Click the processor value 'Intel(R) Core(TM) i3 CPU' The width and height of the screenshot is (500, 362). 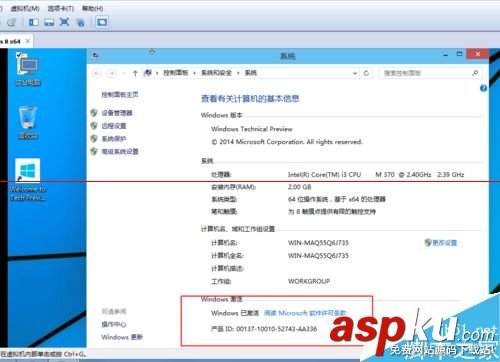[x=324, y=175]
